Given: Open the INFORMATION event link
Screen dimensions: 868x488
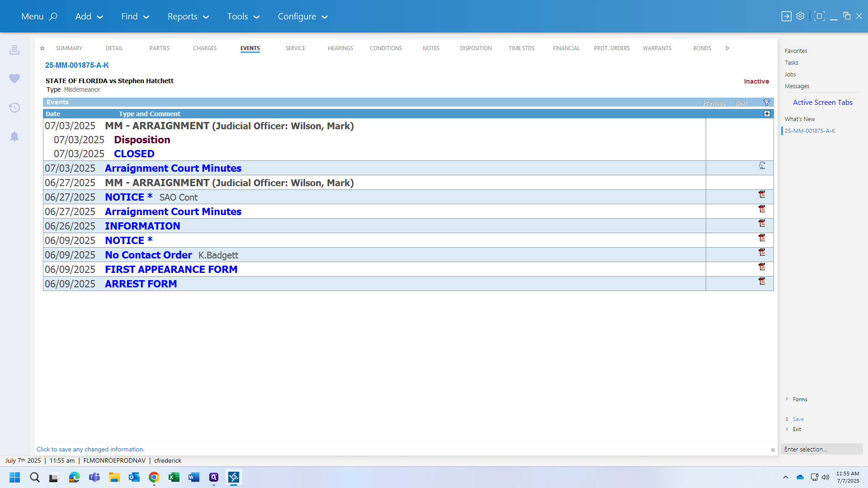Looking at the screenshot, I should pyautogui.click(x=142, y=226).
